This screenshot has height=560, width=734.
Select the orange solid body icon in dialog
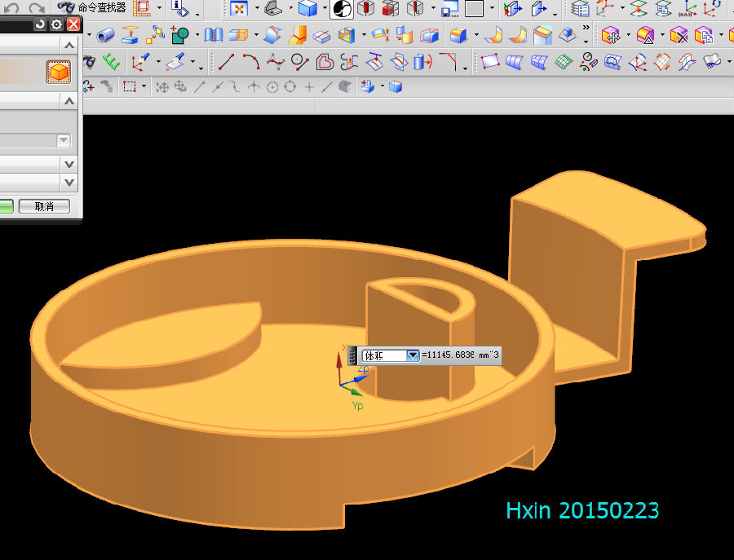coord(59,72)
